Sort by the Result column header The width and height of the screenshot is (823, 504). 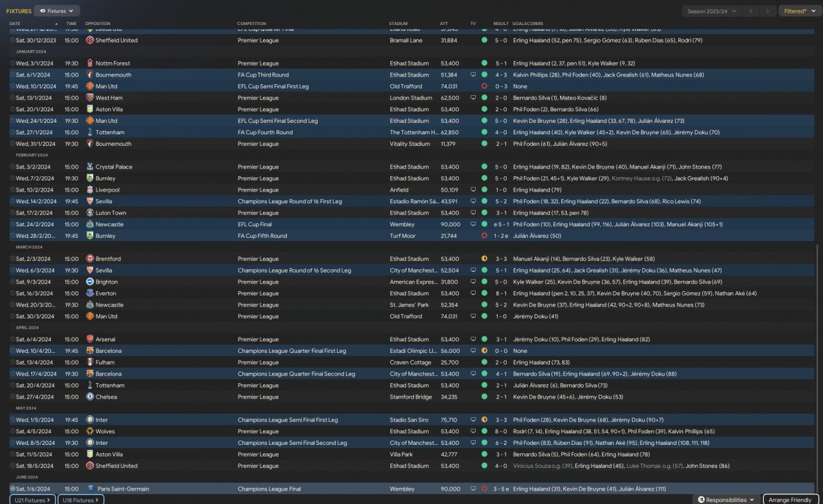click(x=501, y=24)
